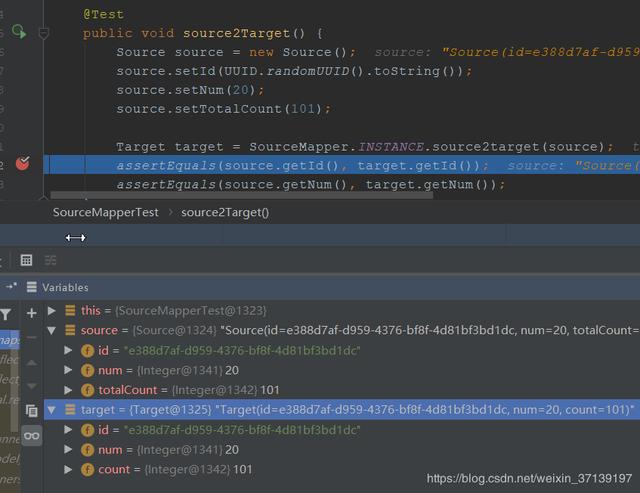The width and height of the screenshot is (640, 493).
Task: Select target's count = 101 row
Action: click(342, 469)
